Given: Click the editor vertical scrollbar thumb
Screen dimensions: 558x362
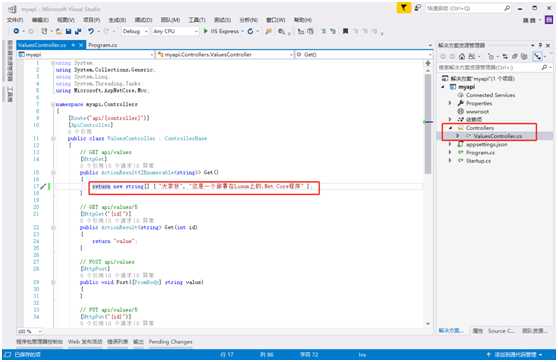Looking at the screenshot, I should [428, 125].
